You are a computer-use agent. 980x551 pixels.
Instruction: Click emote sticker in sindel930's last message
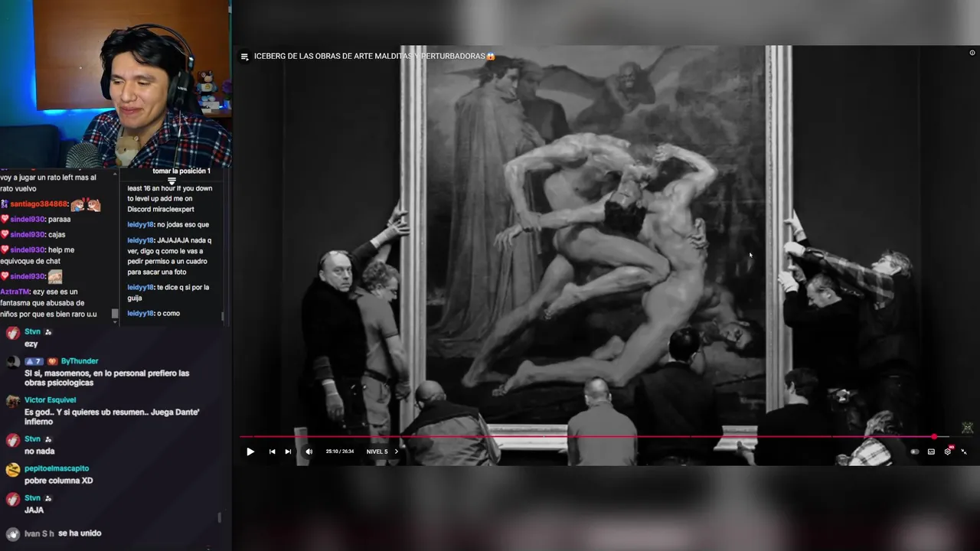pyautogui.click(x=55, y=276)
